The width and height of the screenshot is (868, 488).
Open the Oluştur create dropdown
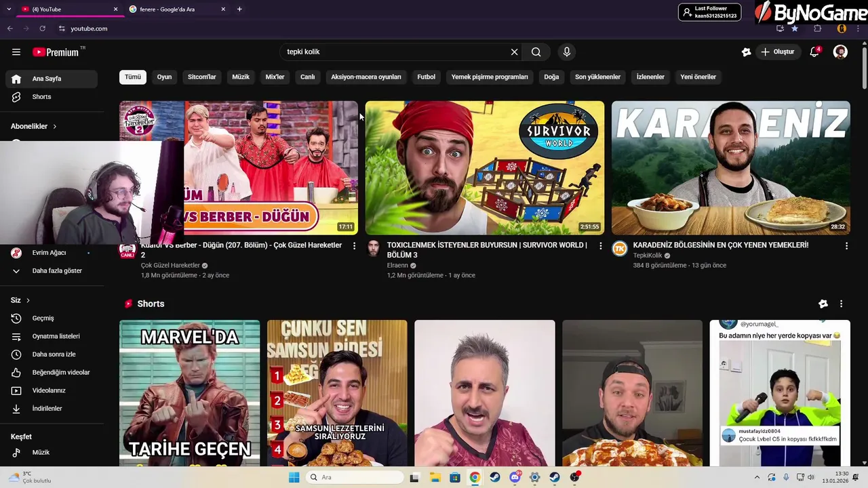(x=777, y=52)
